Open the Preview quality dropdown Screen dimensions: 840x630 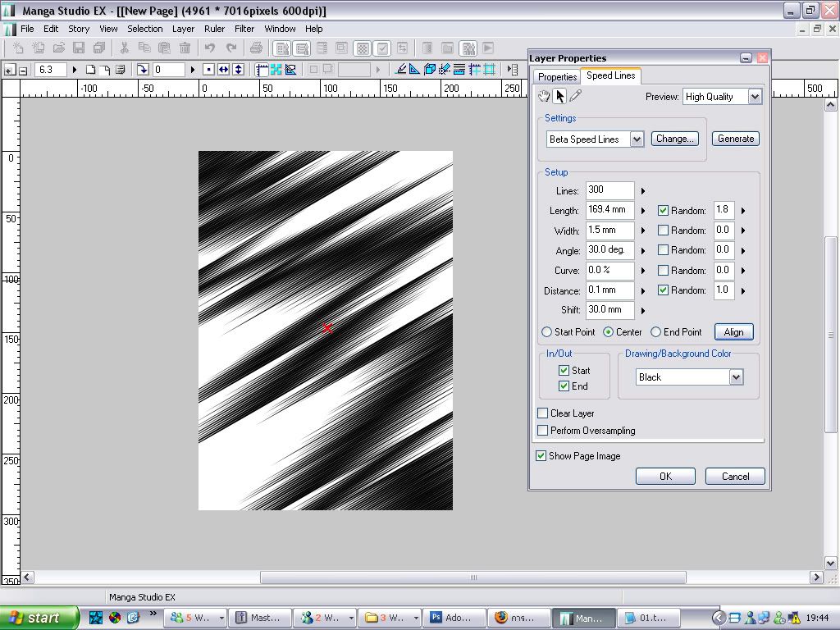[x=755, y=97]
